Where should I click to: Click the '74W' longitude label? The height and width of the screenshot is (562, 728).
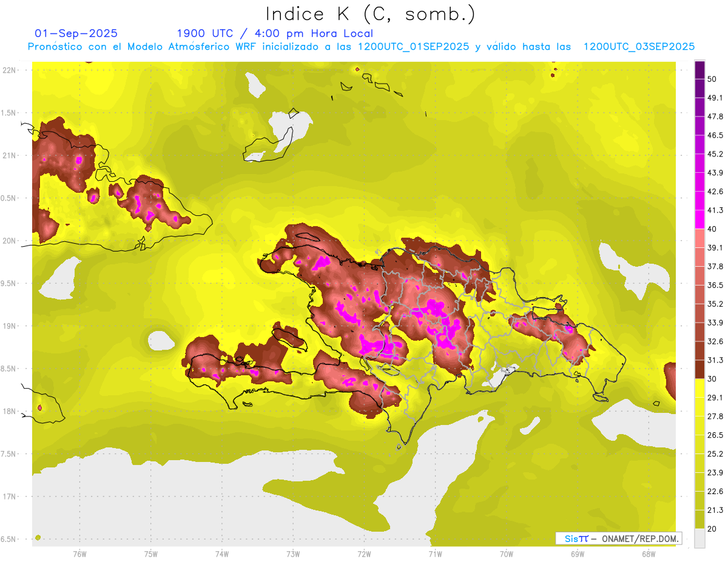tap(221, 554)
